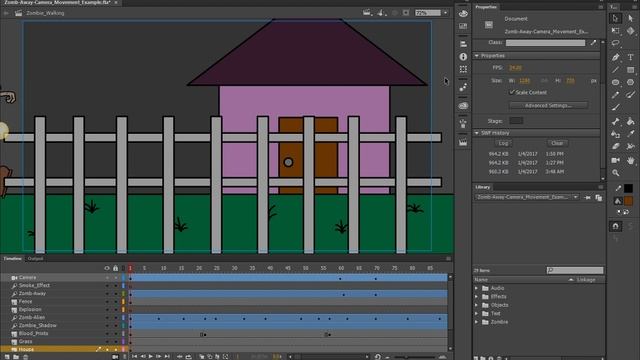Viewport: 640px width, 360px height.
Task: Toggle lock all layers padlock icon
Action: 116,268
